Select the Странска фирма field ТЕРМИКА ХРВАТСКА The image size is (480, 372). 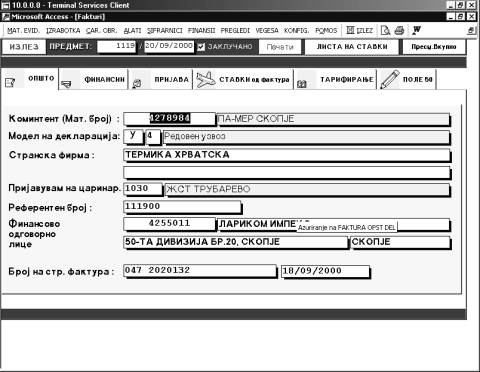286,155
